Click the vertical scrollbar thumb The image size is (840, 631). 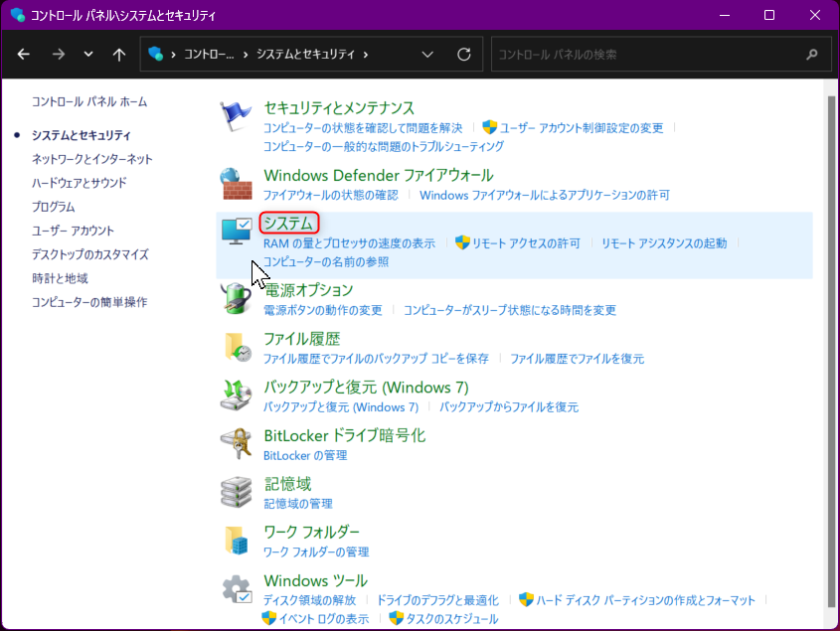(831, 354)
